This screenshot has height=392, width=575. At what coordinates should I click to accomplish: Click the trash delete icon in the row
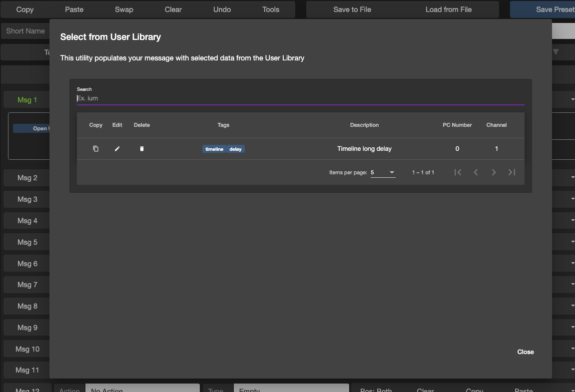tap(142, 149)
